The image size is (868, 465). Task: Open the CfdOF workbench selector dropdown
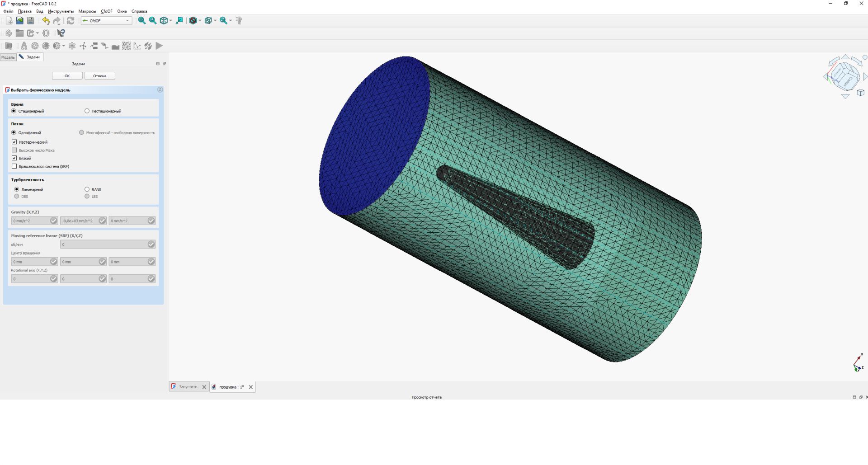pos(127,20)
